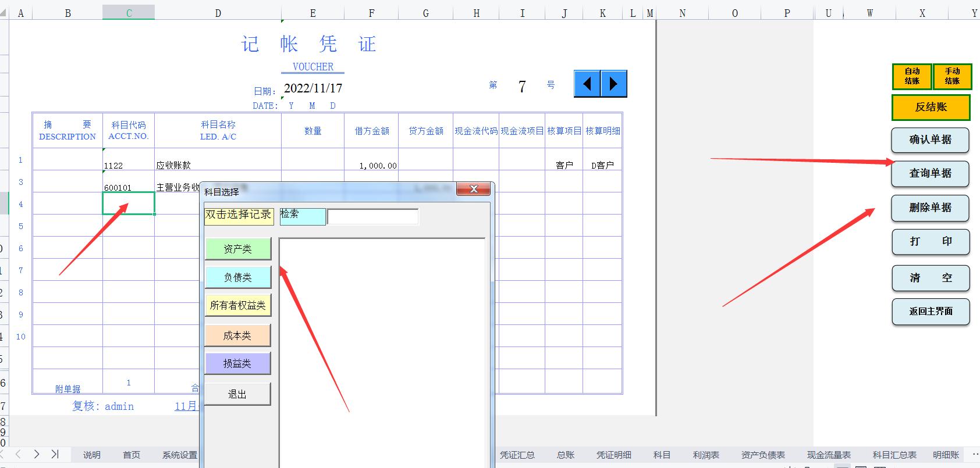
Task: Select account code cell 600101
Action: pyautogui.click(x=129, y=181)
